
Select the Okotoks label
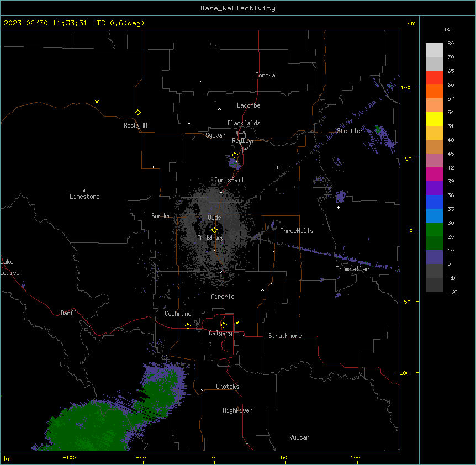click(228, 387)
